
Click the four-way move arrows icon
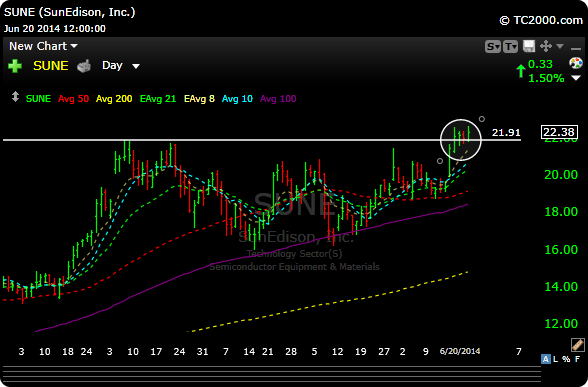tap(546, 46)
